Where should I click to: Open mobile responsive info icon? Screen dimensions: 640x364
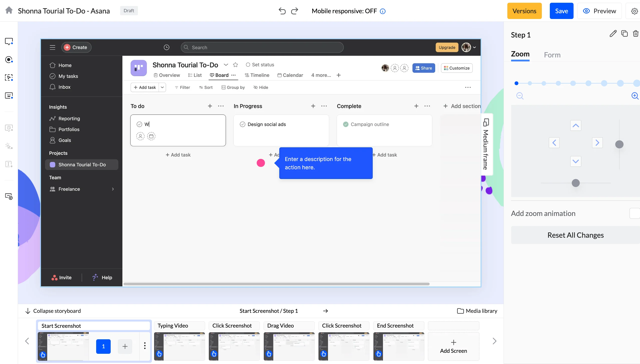383,11
